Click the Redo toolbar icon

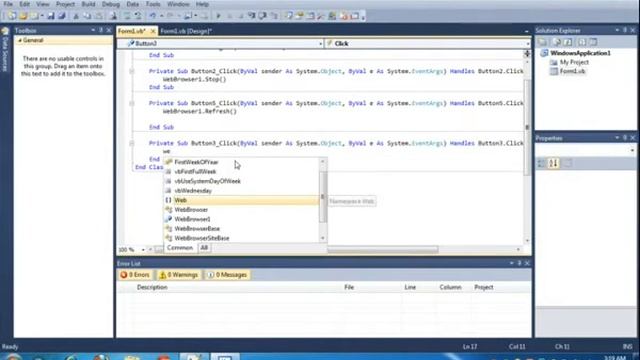[170, 16]
